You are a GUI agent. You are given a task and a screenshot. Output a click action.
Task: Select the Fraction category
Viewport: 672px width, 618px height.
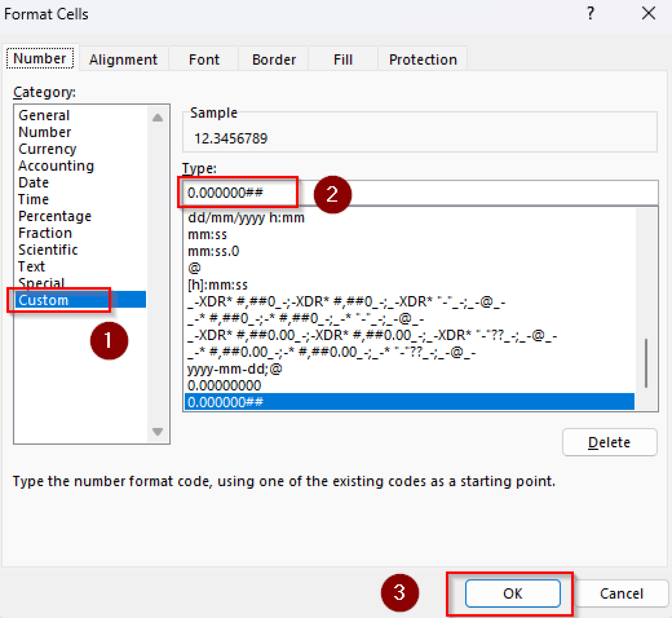click(x=45, y=233)
